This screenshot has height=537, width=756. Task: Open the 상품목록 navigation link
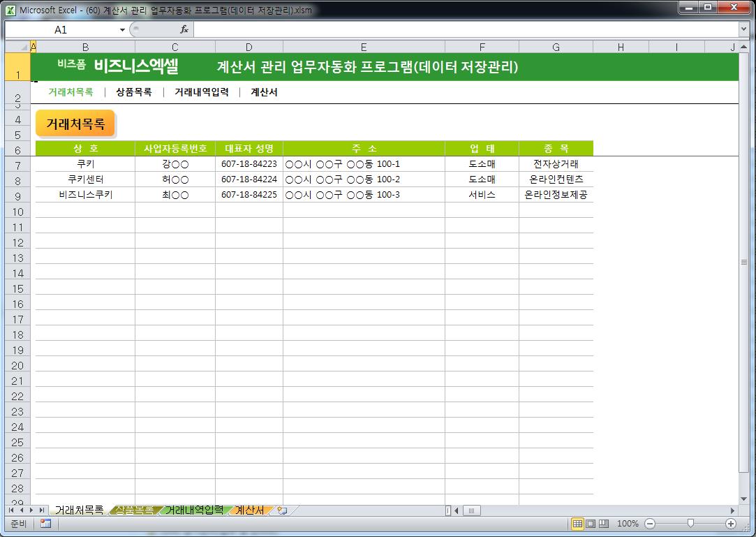point(133,91)
